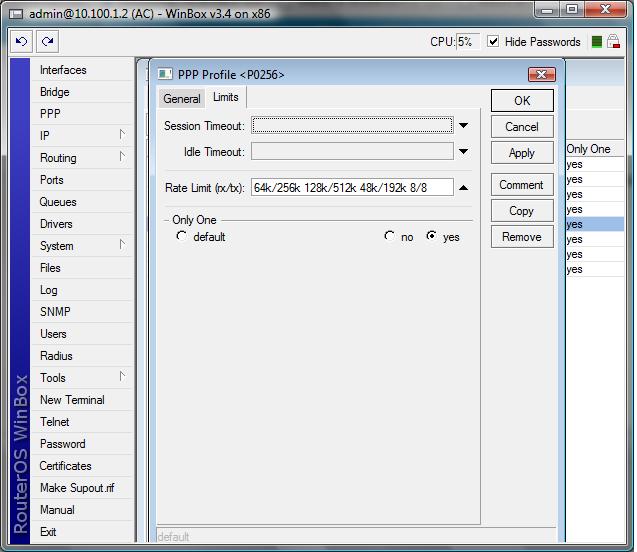Select the highlighted 'yes' row in the list
The image size is (637, 552).
pyautogui.click(x=595, y=224)
